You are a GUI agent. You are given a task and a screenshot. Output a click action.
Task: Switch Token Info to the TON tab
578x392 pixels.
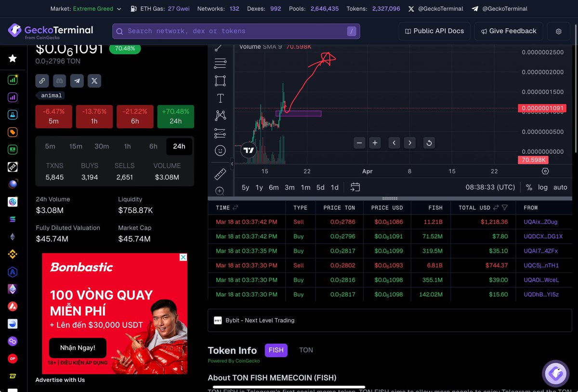coord(306,350)
